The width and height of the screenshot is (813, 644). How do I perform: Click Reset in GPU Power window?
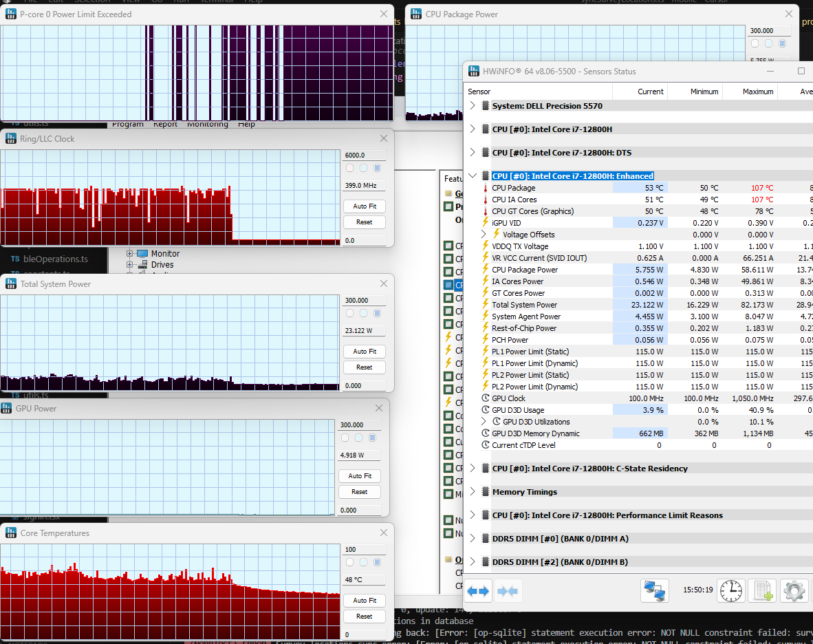coord(360,491)
